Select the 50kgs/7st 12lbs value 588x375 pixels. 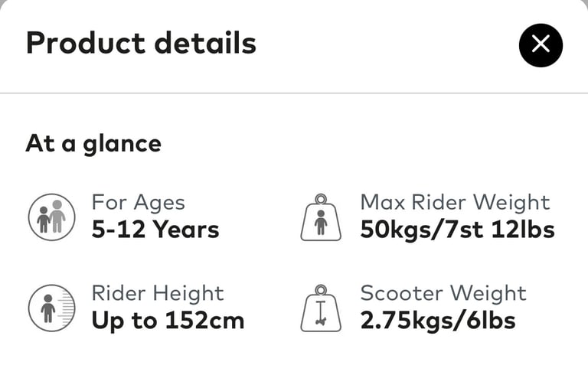pos(457,230)
